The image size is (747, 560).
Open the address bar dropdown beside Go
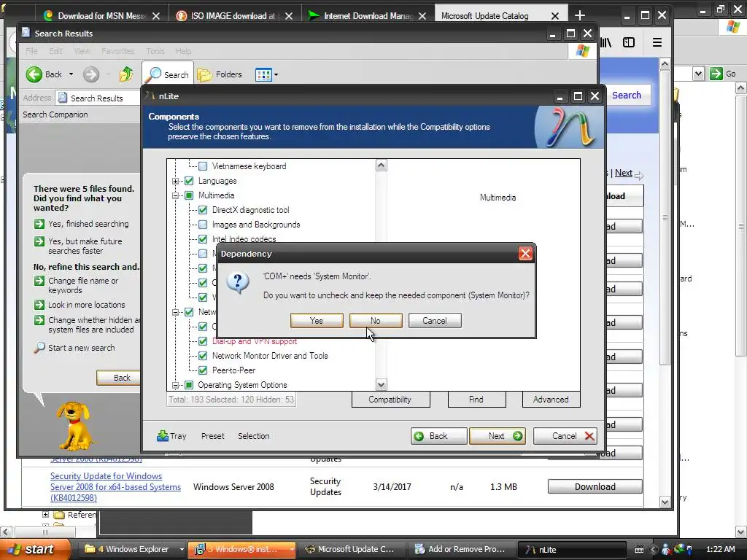point(698,74)
